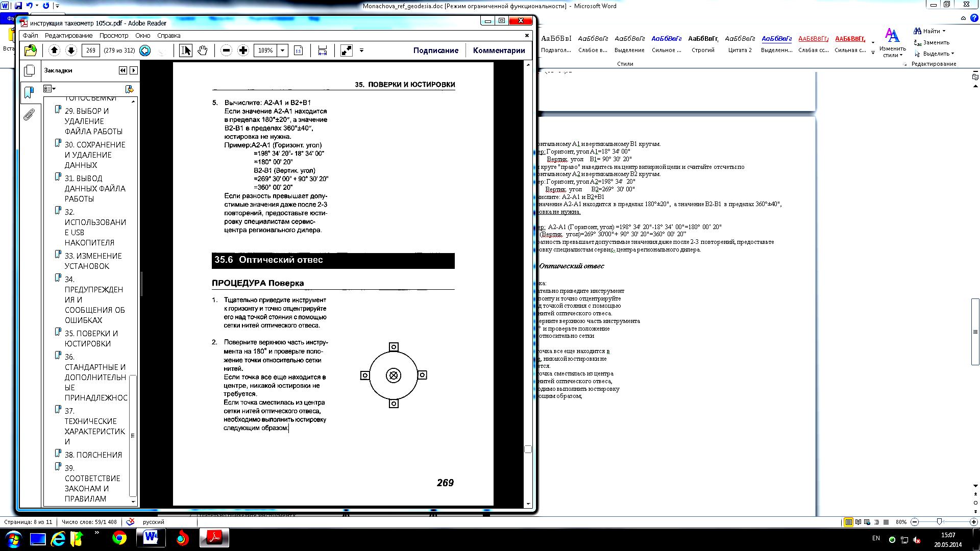Open the attachments paperclip panel
980x551 pixels.
[x=29, y=114]
